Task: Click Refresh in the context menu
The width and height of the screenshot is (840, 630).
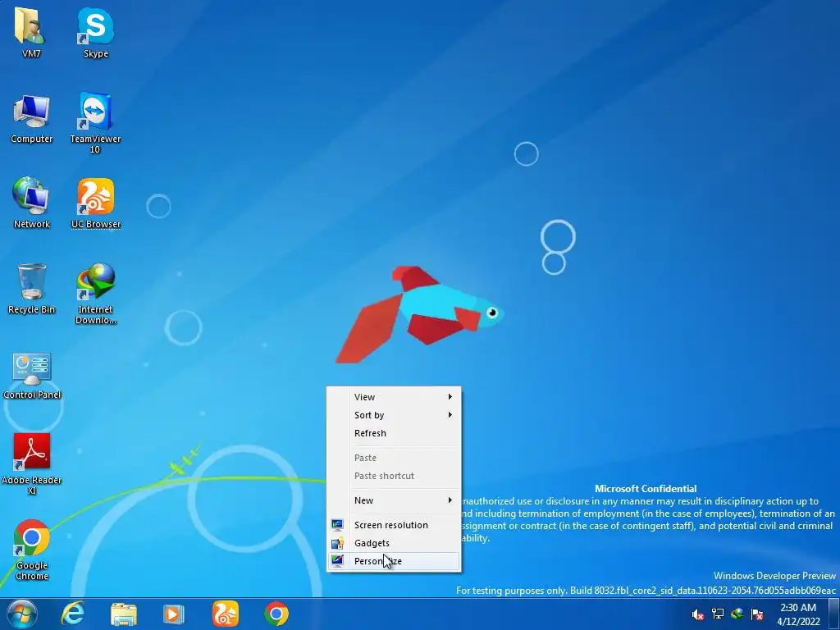Action: point(393,433)
